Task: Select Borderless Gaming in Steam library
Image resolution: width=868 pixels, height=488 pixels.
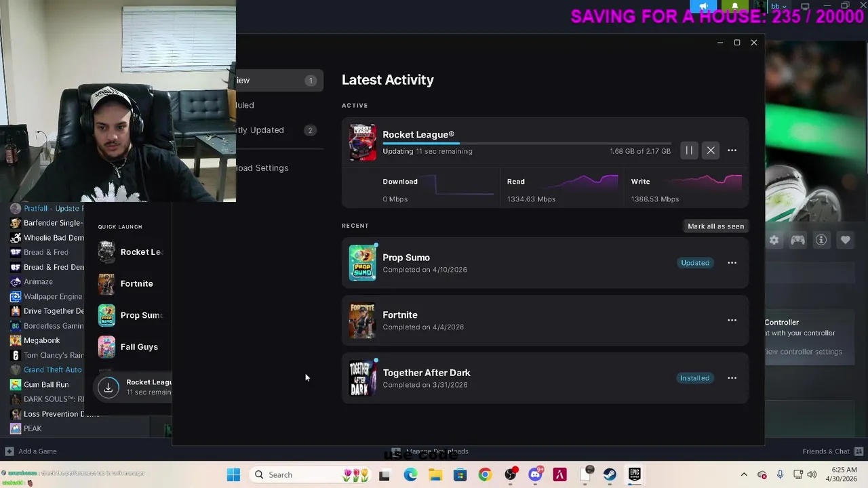Action: (46, 326)
